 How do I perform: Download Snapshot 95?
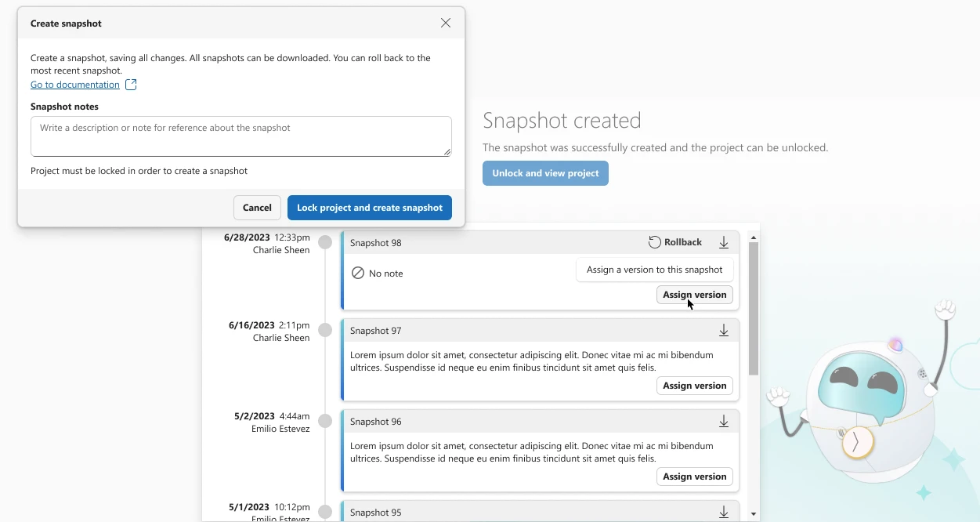pos(724,512)
